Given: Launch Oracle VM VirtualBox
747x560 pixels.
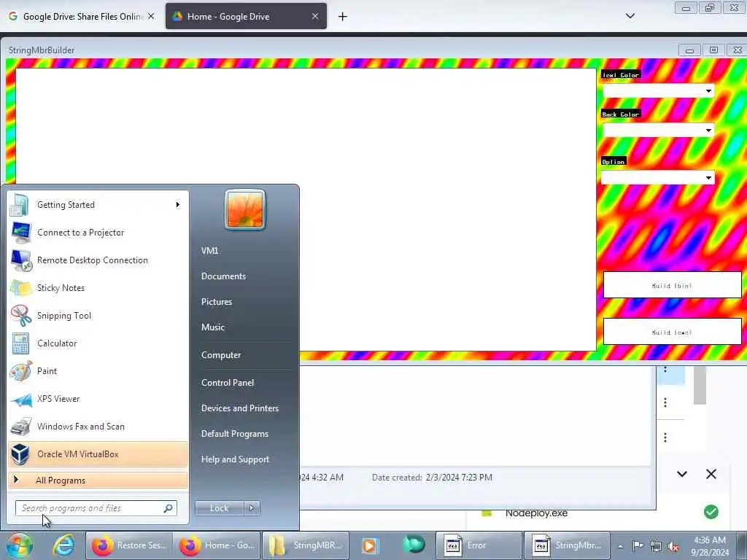Looking at the screenshot, I should (98, 454).
